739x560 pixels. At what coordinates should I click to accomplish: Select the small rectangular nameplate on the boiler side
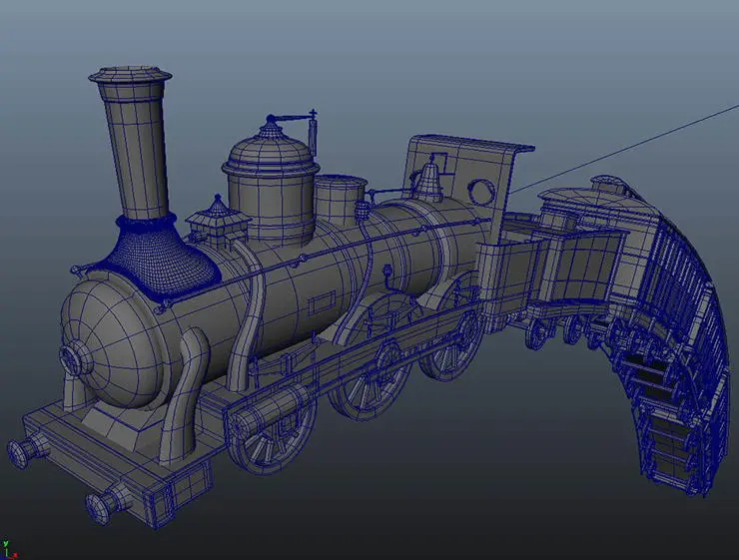click(322, 302)
